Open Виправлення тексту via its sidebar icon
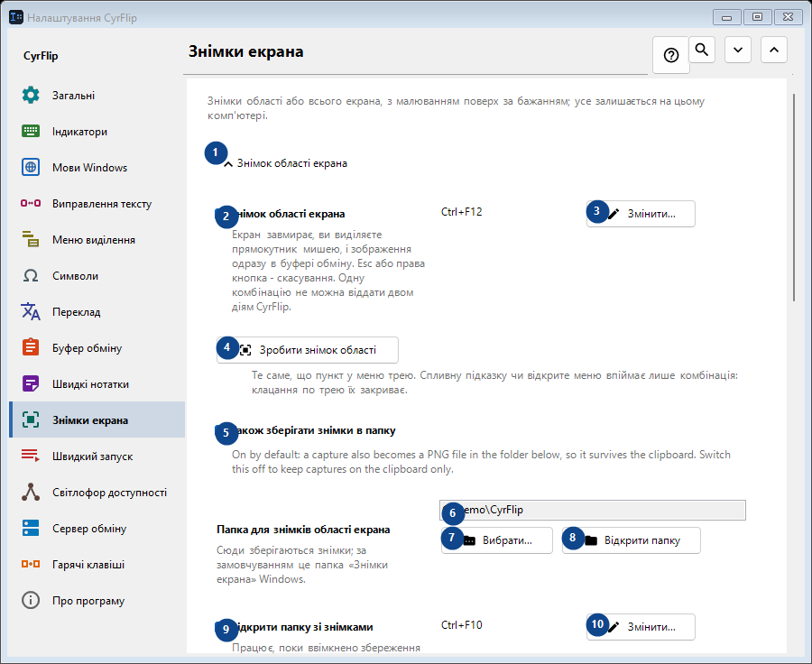 click(31, 204)
